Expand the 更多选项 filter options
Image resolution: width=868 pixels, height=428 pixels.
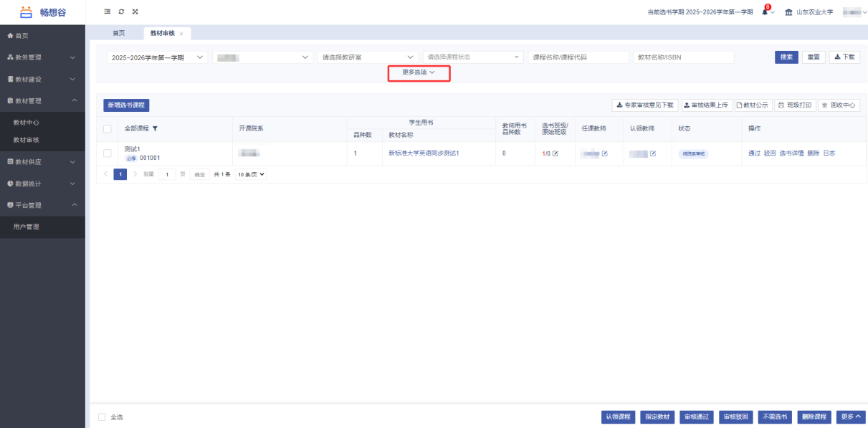[x=419, y=72]
